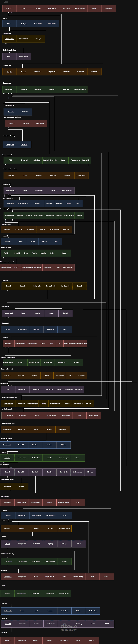The height and width of the screenshot is (644, 138).
Task: Select ContactPerson in Supplier table
Action: tap(32, 344)
